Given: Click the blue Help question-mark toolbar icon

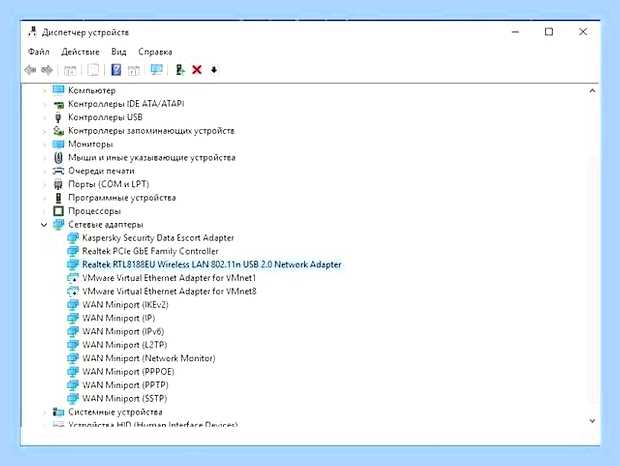Looking at the screenshot, I should pyautogui.click(x=116, y=70).
